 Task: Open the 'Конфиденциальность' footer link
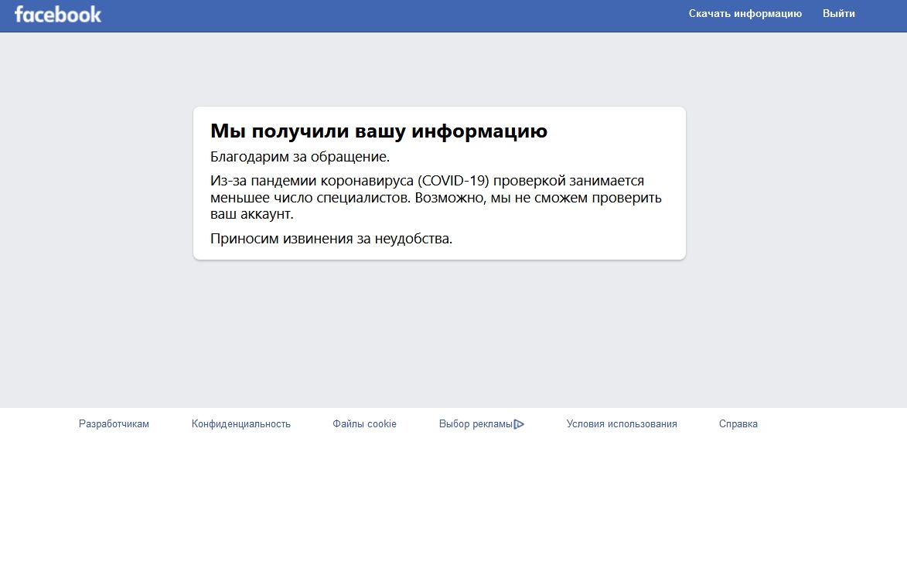[x=240, y=423]
